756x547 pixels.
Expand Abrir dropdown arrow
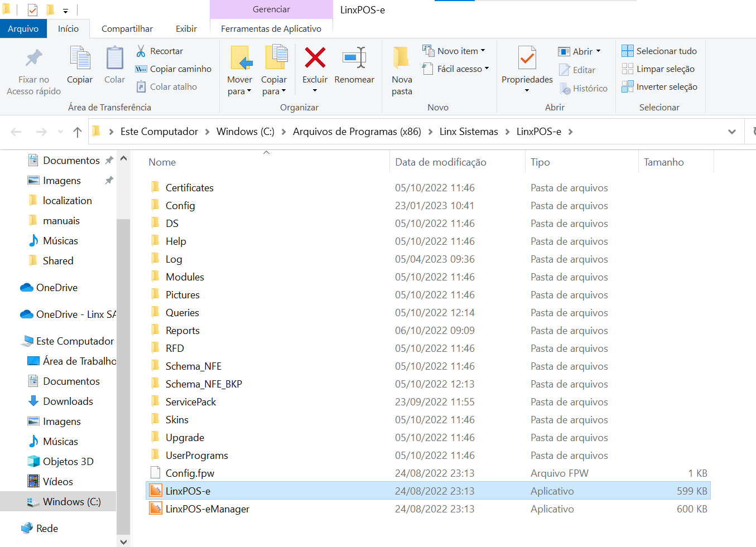point(599,51)
